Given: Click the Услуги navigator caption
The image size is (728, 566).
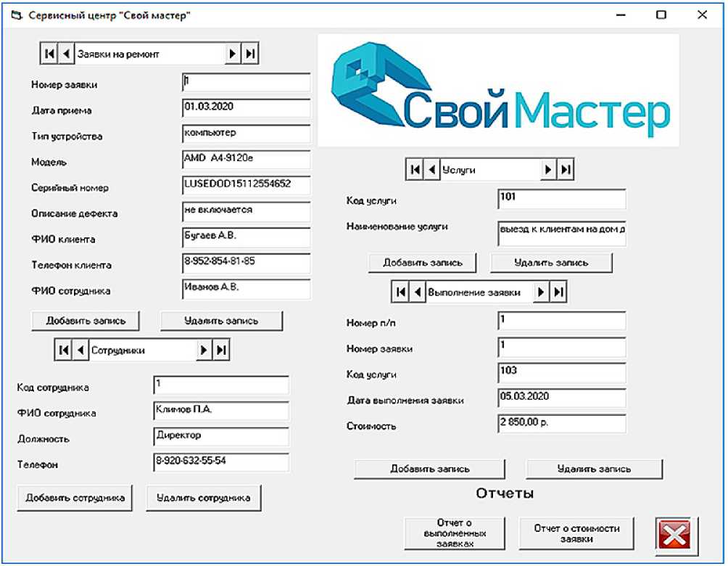Looking at the screenshot, I should coord(459,170).
